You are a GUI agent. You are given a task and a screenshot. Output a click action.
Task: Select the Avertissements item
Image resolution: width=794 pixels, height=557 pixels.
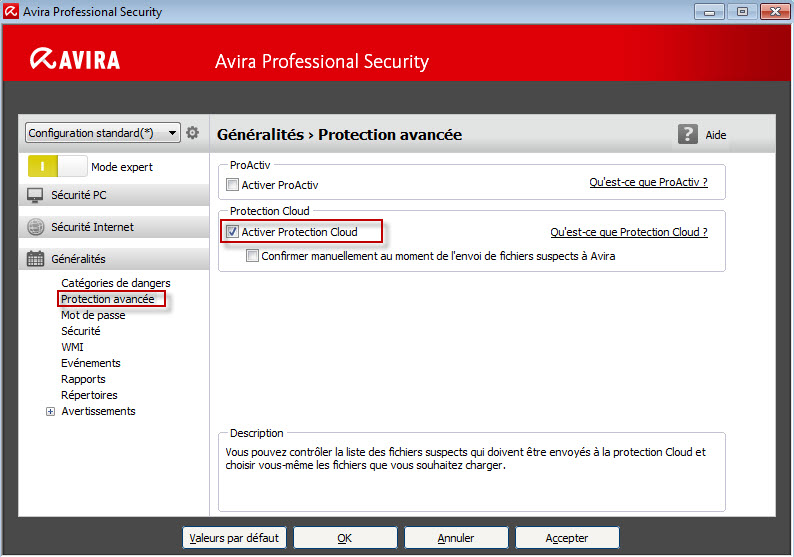tap(98, 411)
